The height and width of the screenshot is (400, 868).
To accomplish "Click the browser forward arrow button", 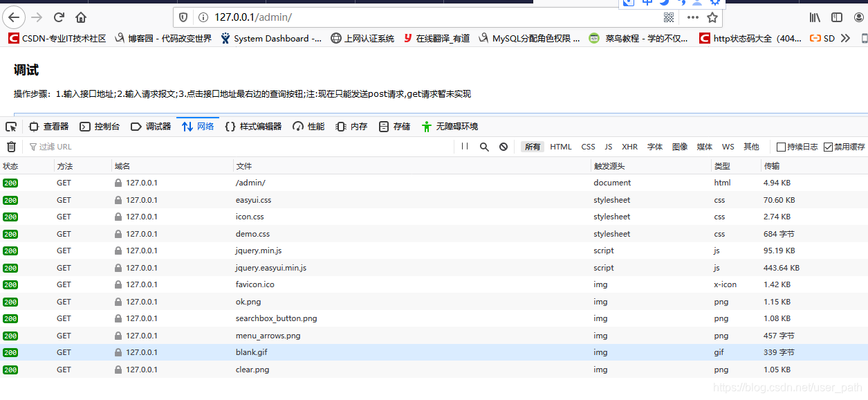I will [37, 17].
